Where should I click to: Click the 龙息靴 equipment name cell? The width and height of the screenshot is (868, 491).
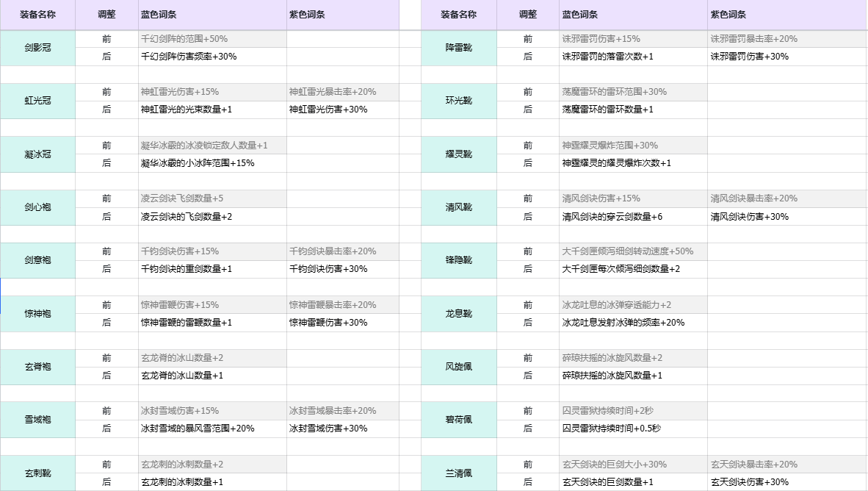[459, 314]
